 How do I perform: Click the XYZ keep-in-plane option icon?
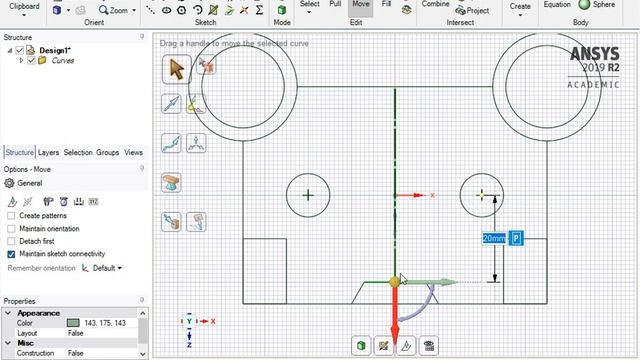tap(93, 201)
